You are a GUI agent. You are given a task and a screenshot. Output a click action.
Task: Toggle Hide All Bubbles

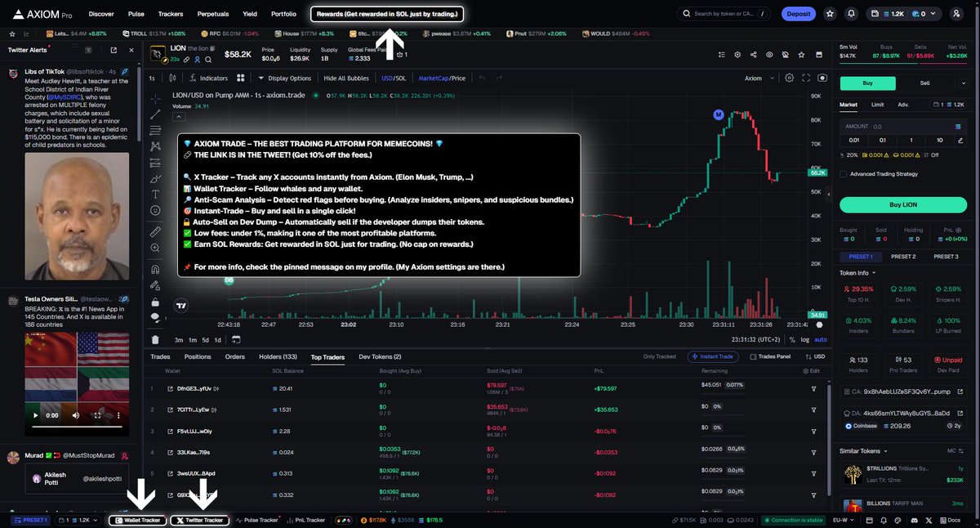tap(346, 78)
